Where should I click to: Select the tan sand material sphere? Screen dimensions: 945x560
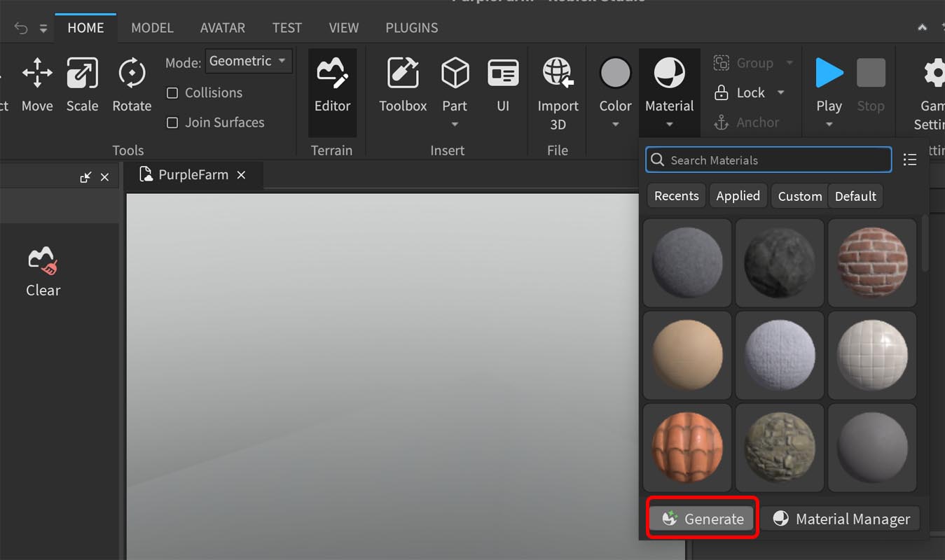coord(687,355)
